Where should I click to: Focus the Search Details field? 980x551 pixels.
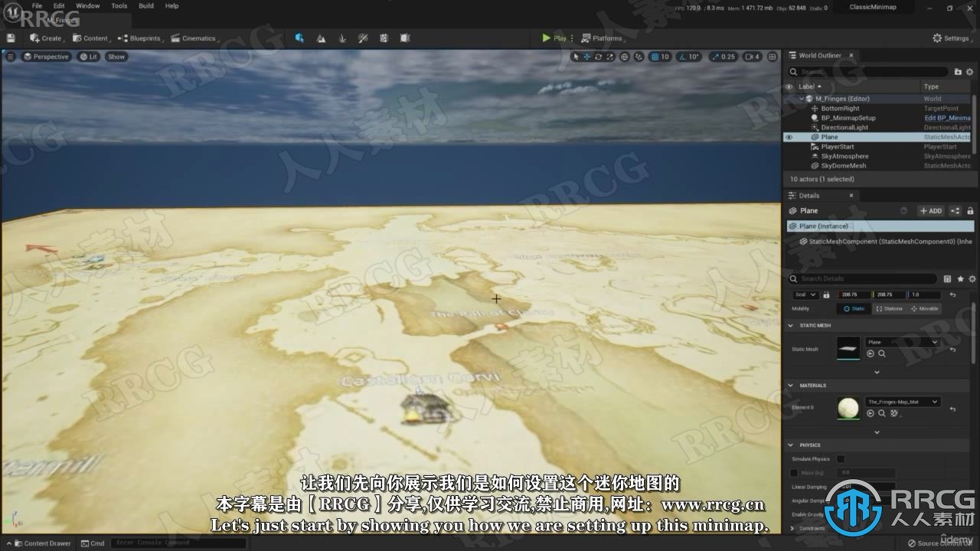click(x=862, y=279)
